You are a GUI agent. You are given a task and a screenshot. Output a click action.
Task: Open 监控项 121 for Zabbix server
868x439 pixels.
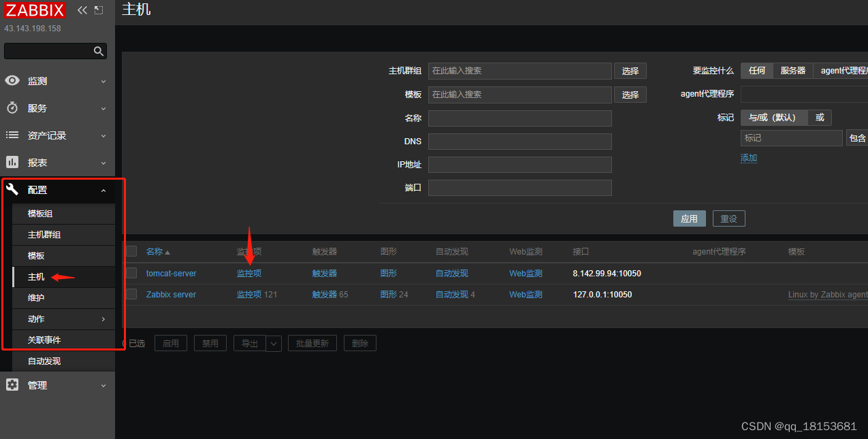click(257, 295)
